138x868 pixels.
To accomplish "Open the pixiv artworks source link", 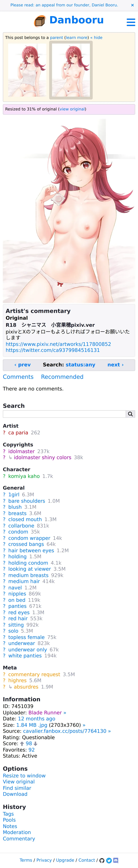I will coord(58,344).
